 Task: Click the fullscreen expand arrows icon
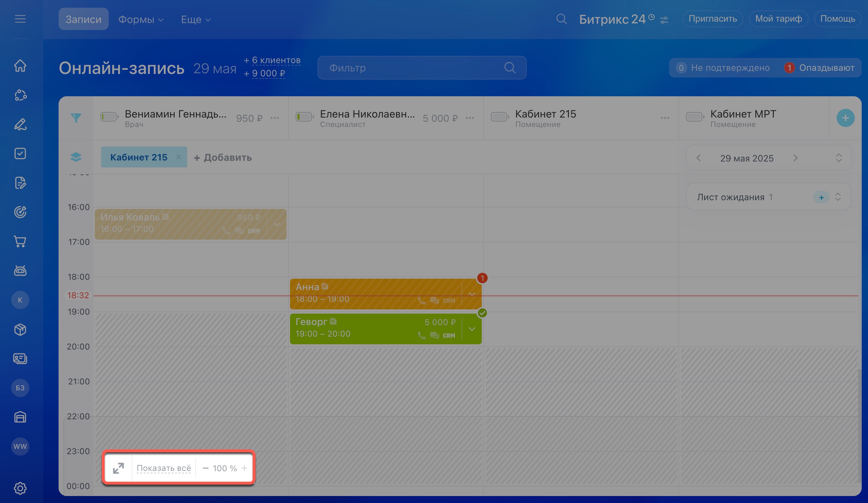coord(119,468)
